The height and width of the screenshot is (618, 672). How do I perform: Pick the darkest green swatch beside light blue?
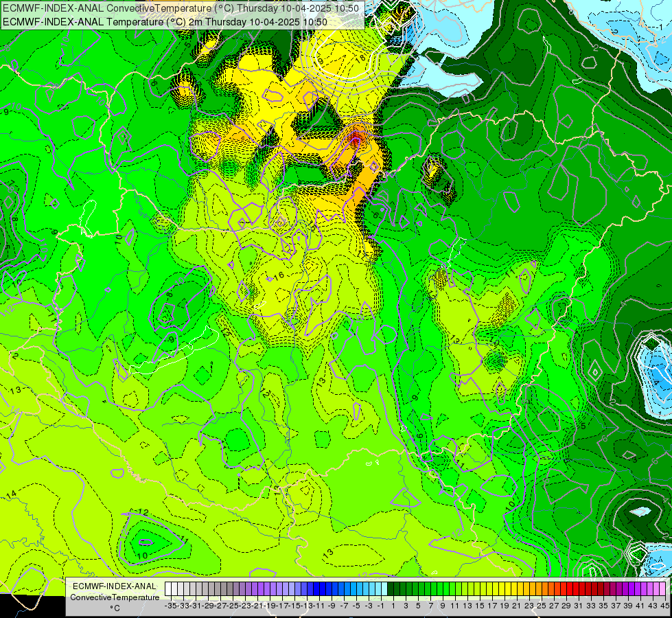(391, 589)
